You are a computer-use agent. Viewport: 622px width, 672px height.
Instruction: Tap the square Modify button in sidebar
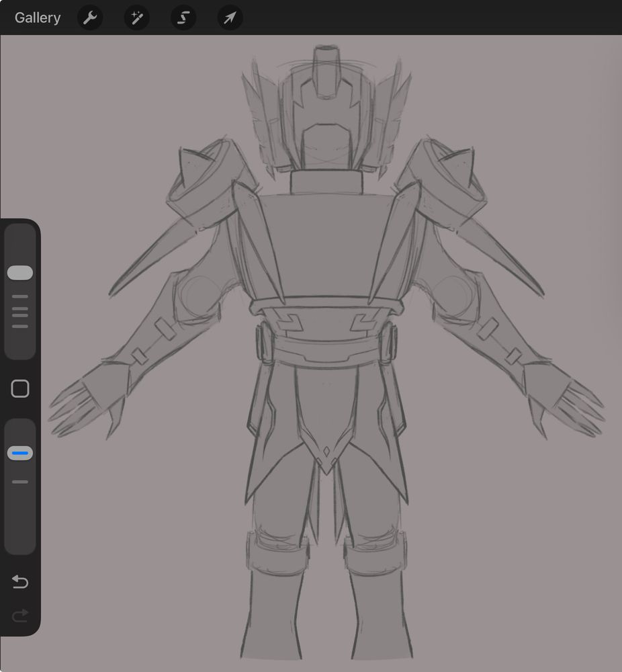(x=20, y=388)
